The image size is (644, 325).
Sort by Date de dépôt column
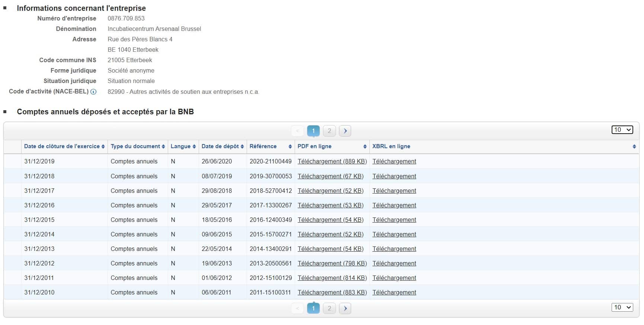point(242,147)
